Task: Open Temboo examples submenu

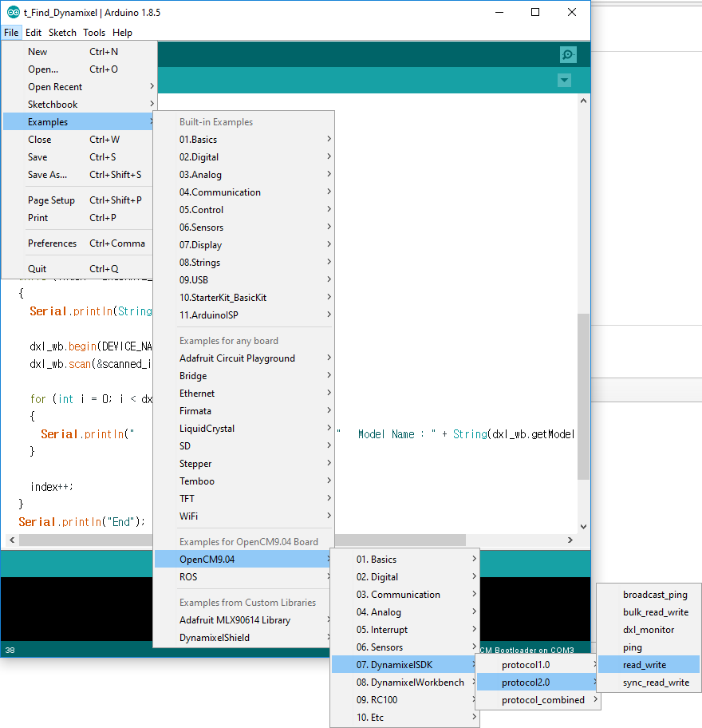Action: tap(243, 481)
